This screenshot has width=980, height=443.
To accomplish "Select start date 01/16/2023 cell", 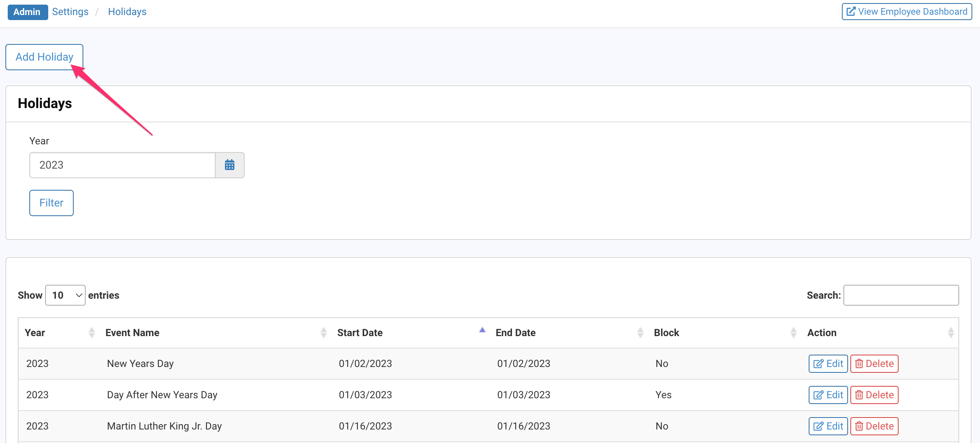I will point(365,426).
